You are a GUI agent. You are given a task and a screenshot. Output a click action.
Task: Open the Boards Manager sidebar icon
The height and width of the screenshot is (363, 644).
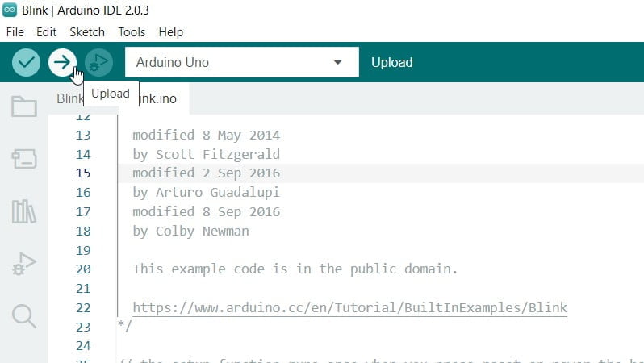point(24,158)
